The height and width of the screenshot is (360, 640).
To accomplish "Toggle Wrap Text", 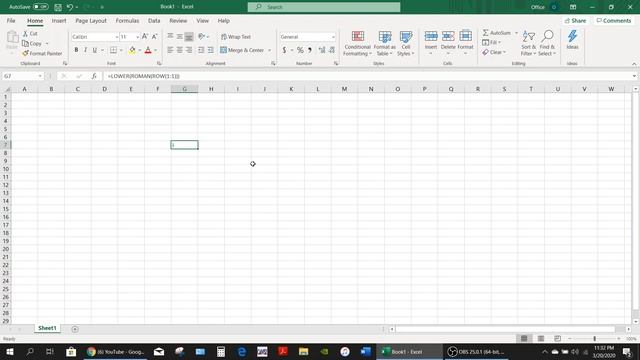I will [236, 37].
